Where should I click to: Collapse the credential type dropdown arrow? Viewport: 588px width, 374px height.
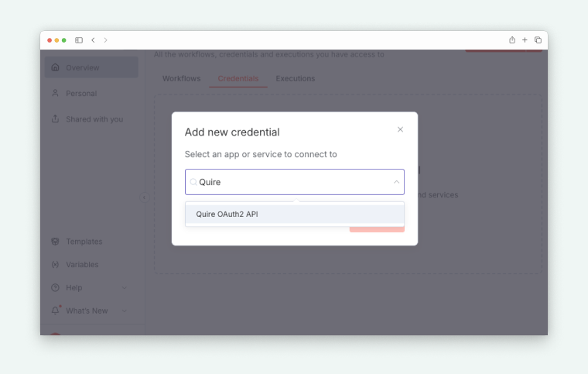click(396, 182)
